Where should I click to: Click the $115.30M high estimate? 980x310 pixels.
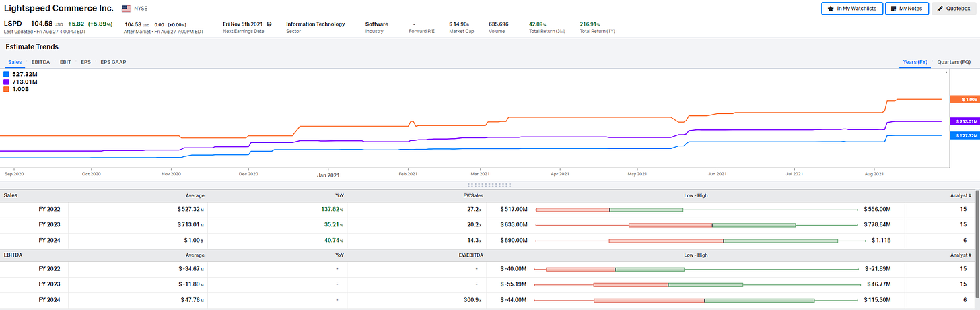tap(877, 300)
